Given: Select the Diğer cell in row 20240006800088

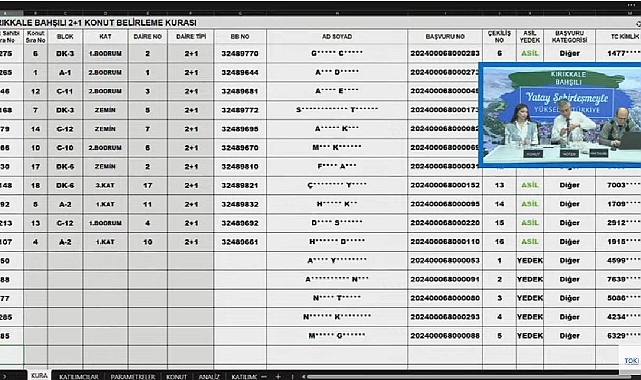Looking at the screenshot, I should click(x=569, y=335).
